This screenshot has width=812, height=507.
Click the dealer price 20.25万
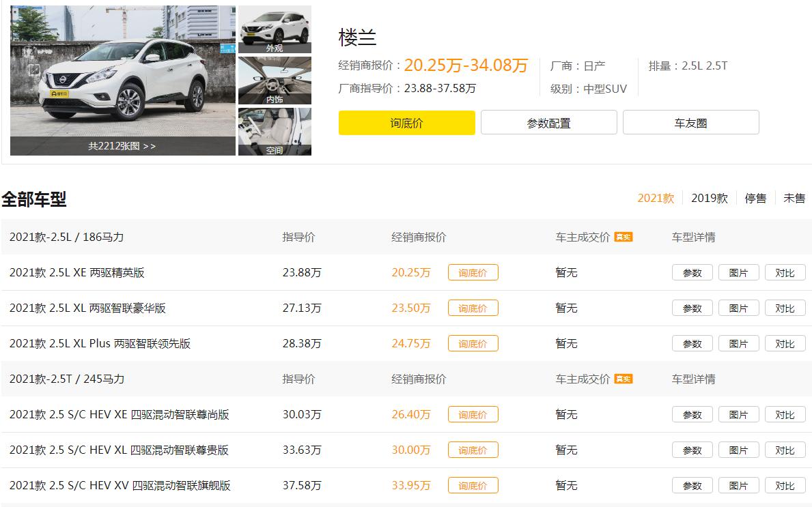411,272
